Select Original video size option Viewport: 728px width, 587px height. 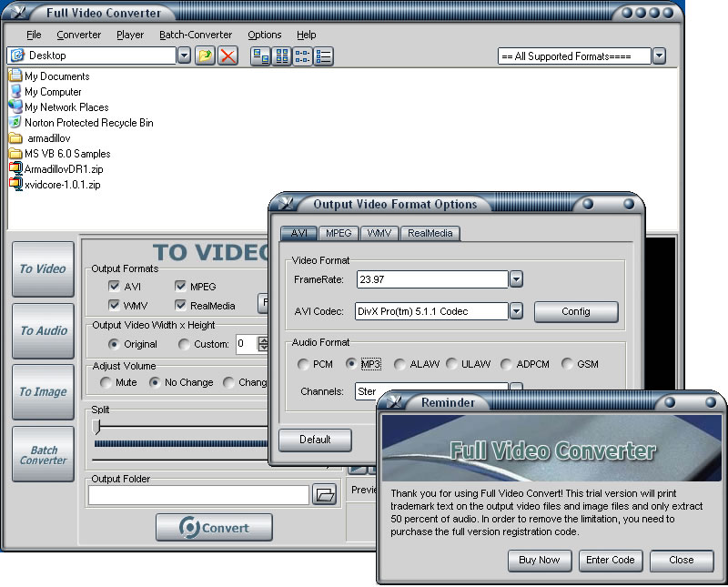113,344
